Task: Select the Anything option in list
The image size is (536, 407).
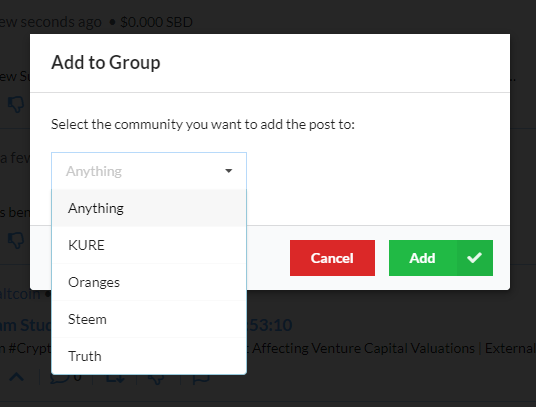Action: click(x=149, y=208)
